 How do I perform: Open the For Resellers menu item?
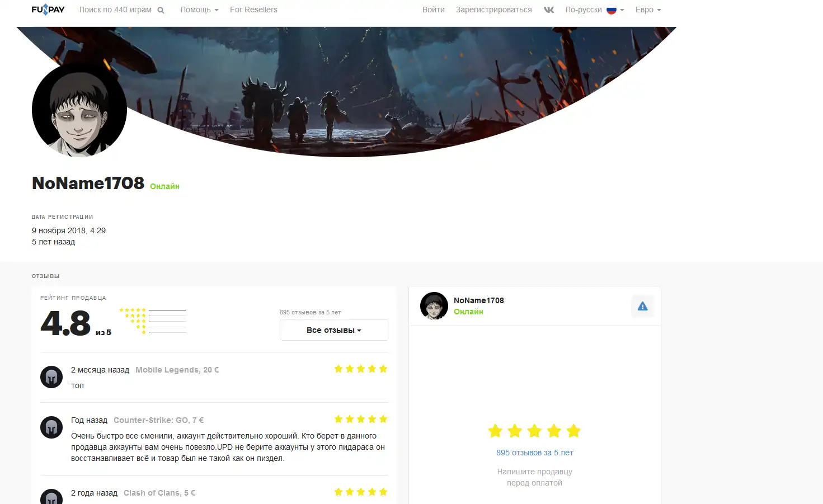pos(253,10)
